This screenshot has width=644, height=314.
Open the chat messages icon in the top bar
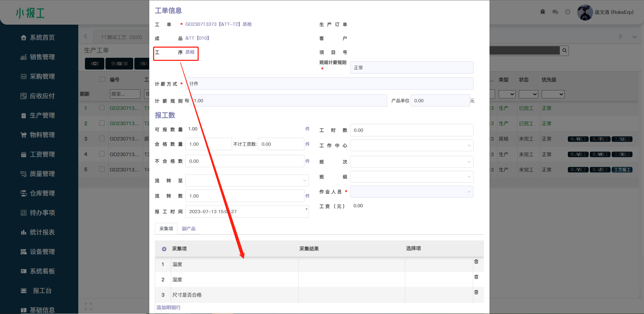pyautogui.click(x=555, y=12)
